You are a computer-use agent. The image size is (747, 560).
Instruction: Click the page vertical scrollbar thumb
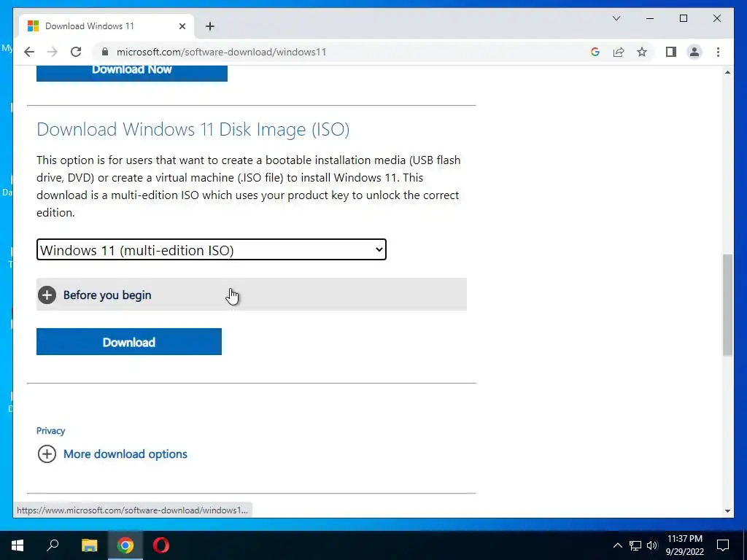point(727,305)
